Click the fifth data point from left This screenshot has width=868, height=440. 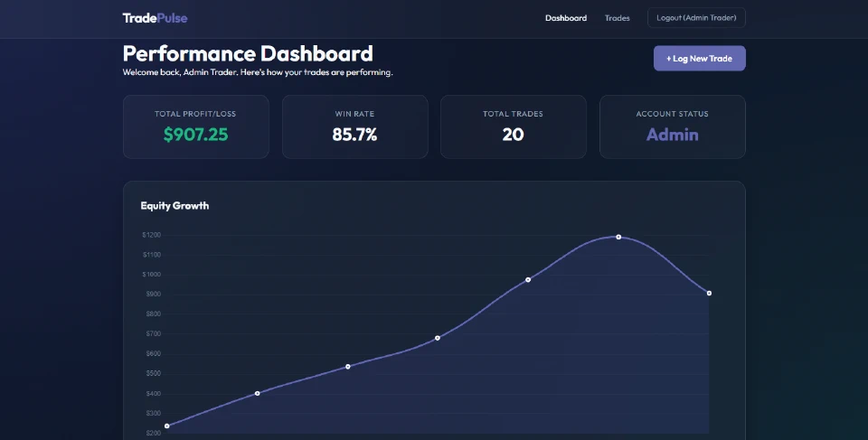(x=528, y=279)
